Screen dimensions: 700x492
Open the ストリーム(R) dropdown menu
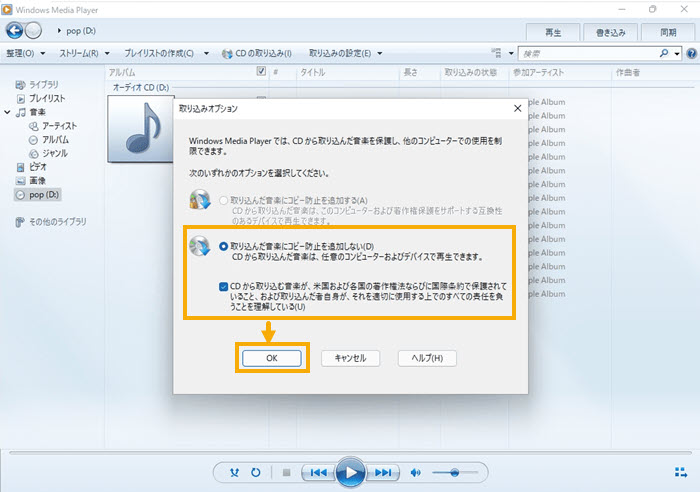[x=85, y=54]
